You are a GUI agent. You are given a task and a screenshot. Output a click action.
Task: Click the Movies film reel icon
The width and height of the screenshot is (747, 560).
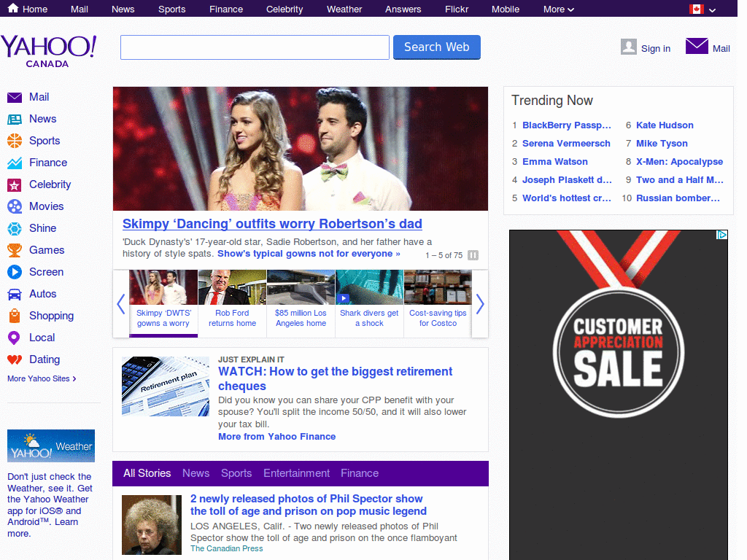pos(15,206)
